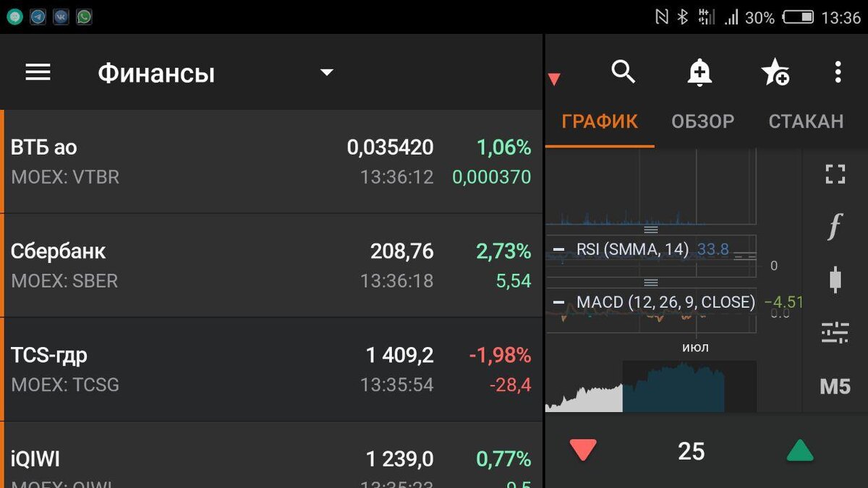Open the navigation hamburger menu

(38, 72)
